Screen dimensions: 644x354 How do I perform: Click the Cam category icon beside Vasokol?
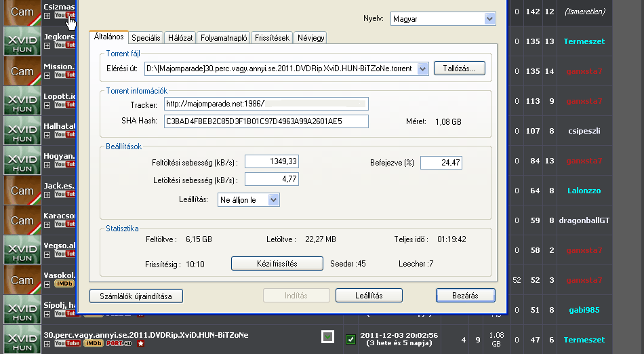pyautogui.click(x=22, y=280)
